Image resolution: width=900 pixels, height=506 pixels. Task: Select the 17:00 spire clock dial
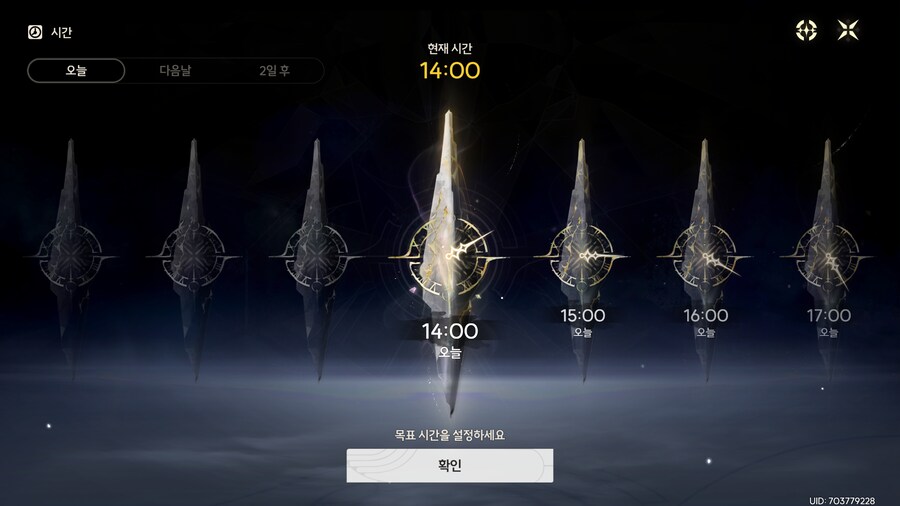coord(827,256)
